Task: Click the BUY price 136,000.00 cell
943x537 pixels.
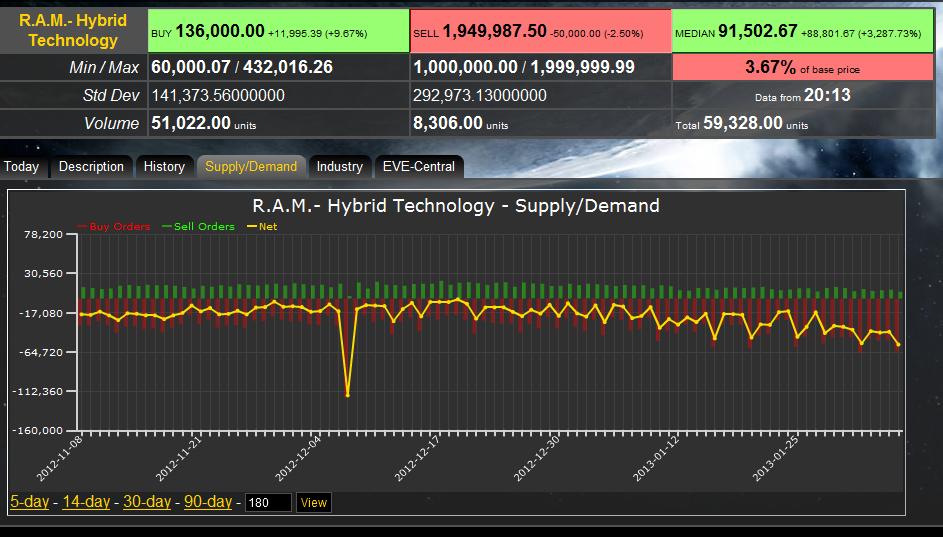Action: tap(278, 31)
